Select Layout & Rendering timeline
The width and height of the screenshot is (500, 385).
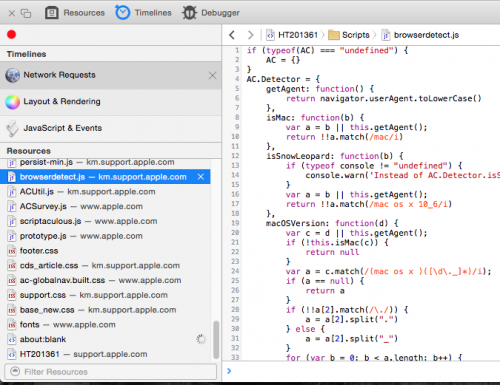(x=110, y=102)
